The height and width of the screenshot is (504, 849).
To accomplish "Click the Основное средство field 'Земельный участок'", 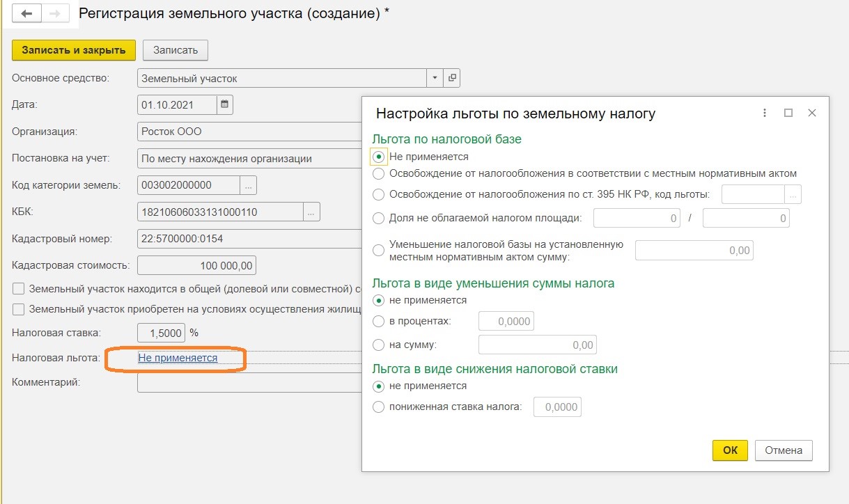I will pyautogui.click(x=282, y=78).
